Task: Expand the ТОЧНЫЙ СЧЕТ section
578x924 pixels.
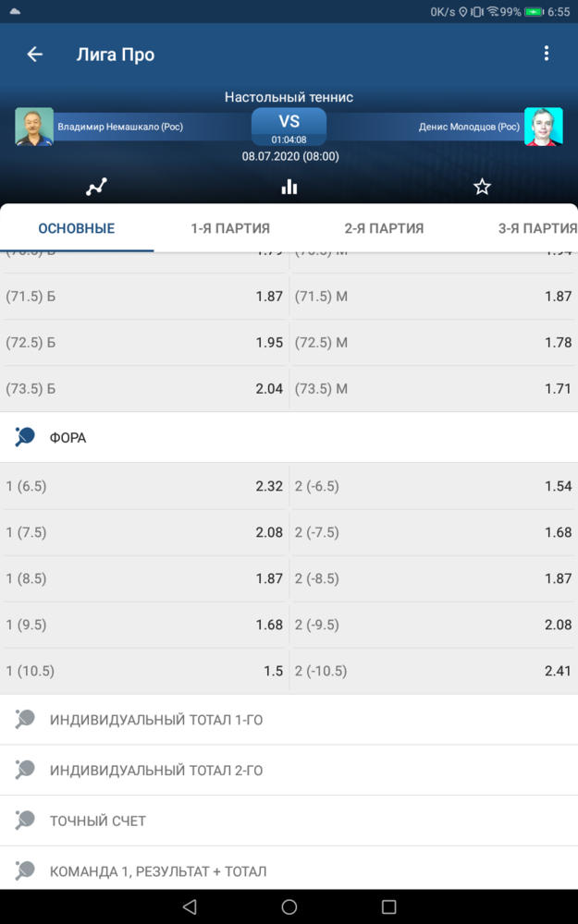Action: tap(289, 821)
